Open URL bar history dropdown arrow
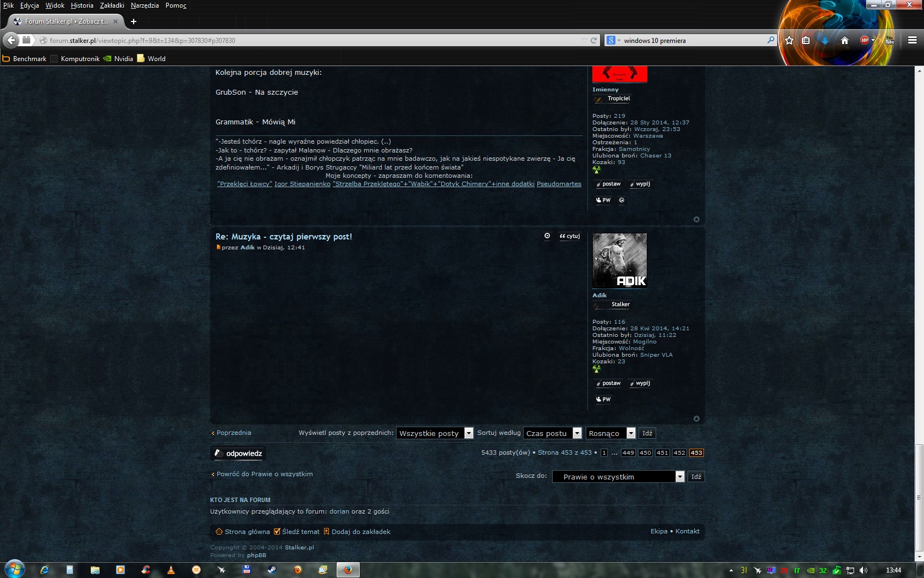The width and height of the screenshot is (924, 578). [x=584, y=40]
